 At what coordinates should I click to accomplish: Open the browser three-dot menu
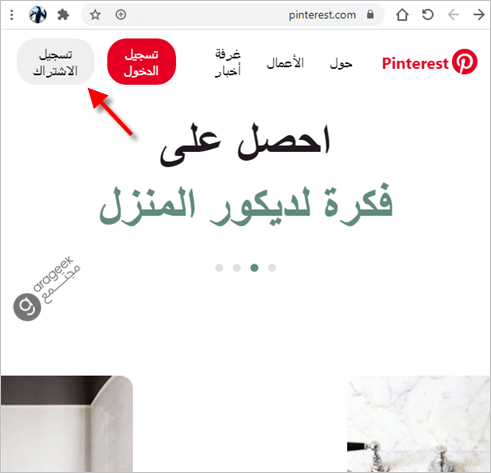pyautogui.click(x=12, y=15)
